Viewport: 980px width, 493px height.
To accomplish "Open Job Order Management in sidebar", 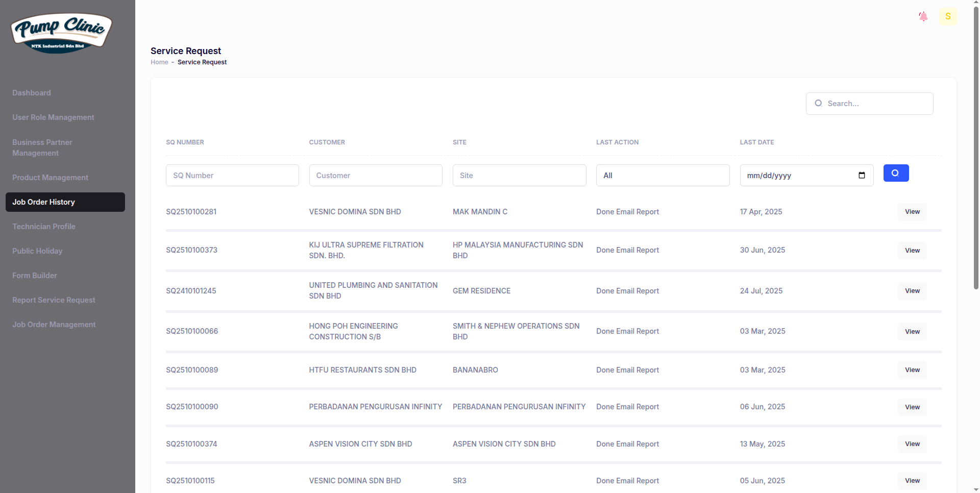I will coord(54,325).
